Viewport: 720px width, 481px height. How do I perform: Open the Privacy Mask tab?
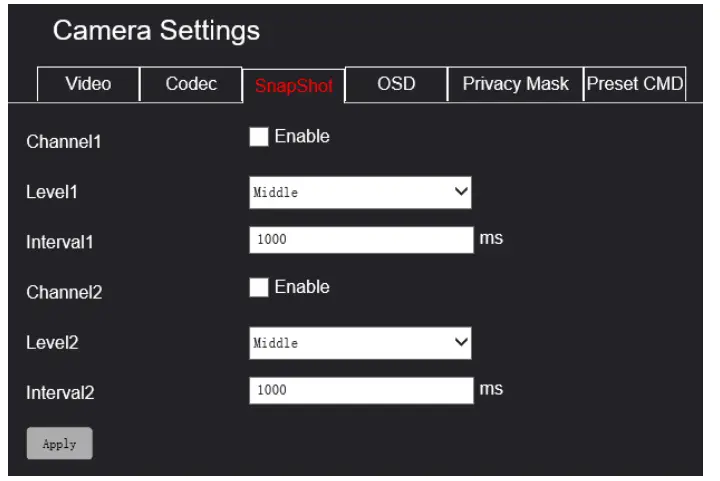[x=515, y=84]
